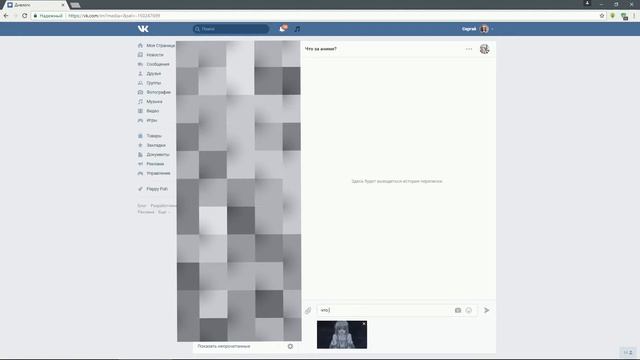Image resolution: width=640 pixels, height=360 pixels.
Task: Click the Видео film icon in sidebar
Action: coord(140,111)
